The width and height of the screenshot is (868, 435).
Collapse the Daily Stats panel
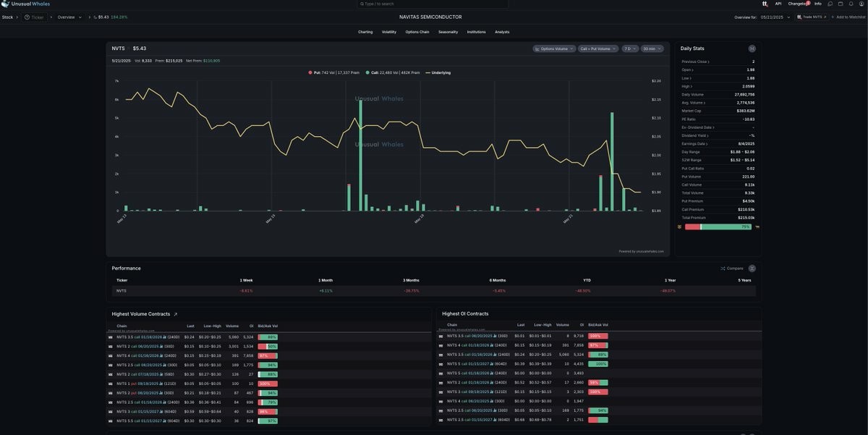click(x=752, y=48)
